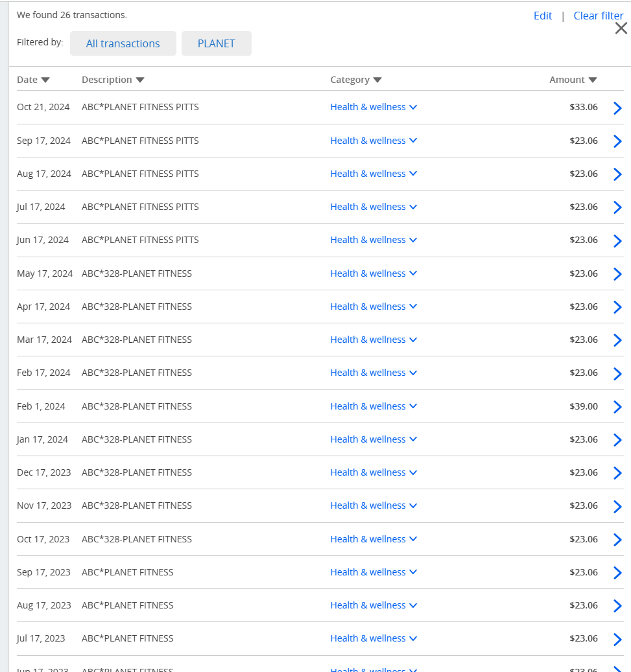Click the Edit filter link
This screenshot has width=631, height=672.
pos(543,16)
